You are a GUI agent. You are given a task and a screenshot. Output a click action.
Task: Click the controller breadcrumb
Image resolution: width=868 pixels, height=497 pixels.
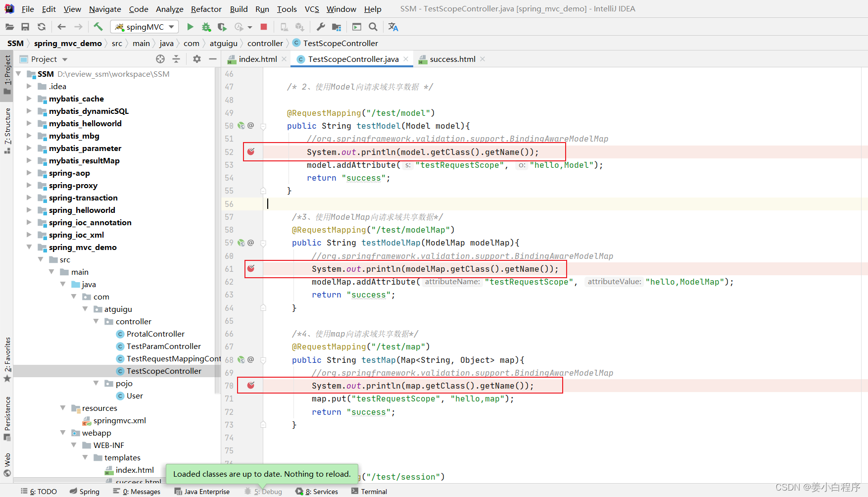tap(265, 43)
